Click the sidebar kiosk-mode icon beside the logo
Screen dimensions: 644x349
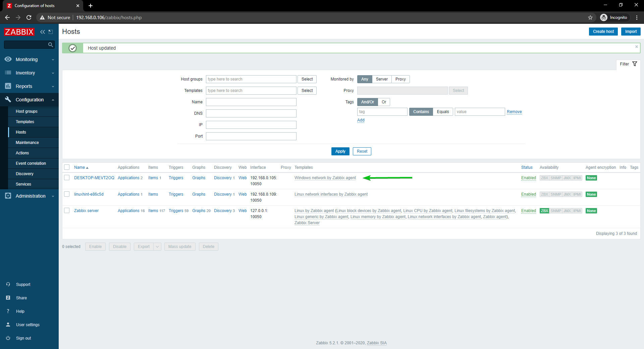[x=51, y=32]
